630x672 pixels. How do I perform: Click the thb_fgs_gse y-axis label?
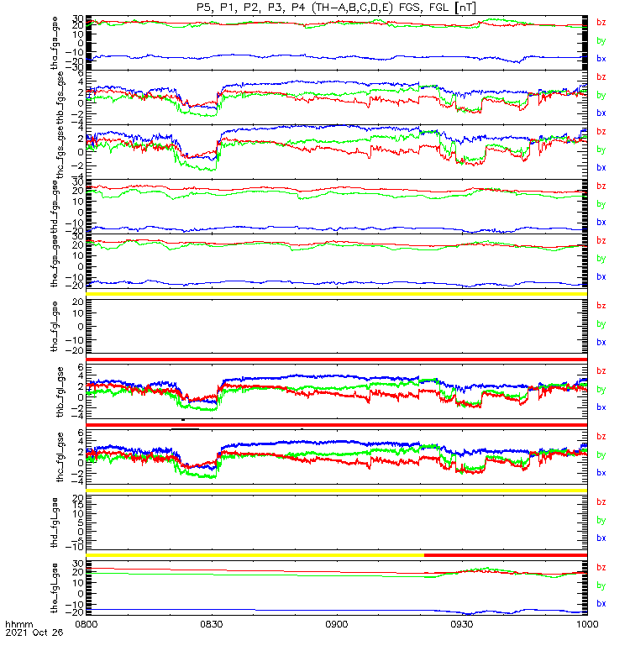click(x=60, y=97)
